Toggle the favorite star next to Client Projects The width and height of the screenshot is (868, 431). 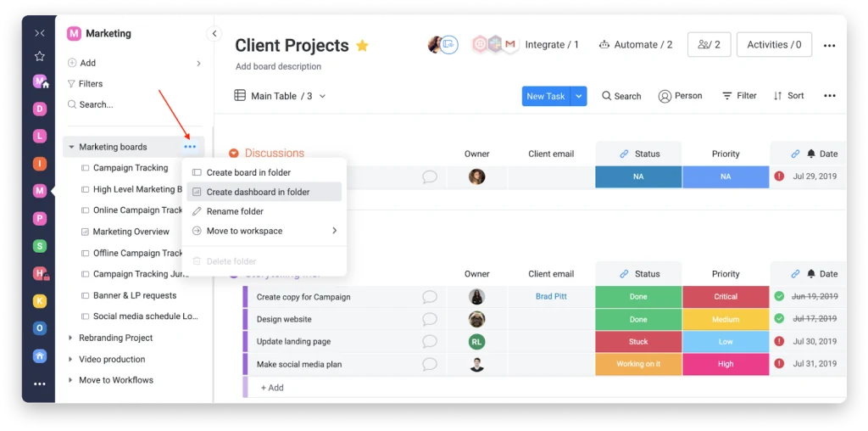[x=362, y=46]
